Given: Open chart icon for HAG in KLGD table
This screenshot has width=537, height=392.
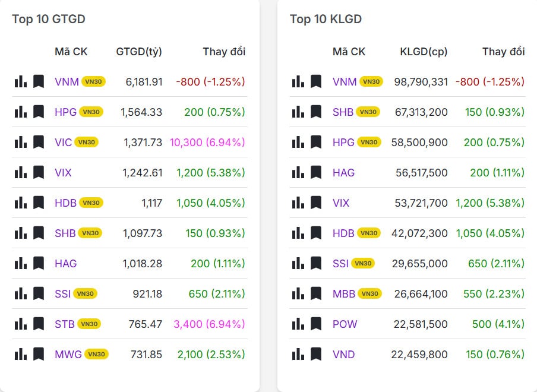Looking at the screenshot, I should click(x=298, y=172).
